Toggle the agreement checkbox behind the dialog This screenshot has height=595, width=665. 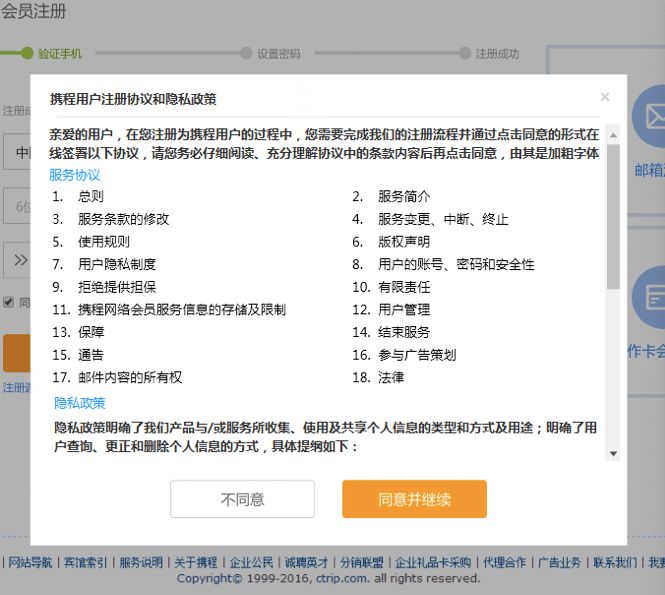click(8, 302)
